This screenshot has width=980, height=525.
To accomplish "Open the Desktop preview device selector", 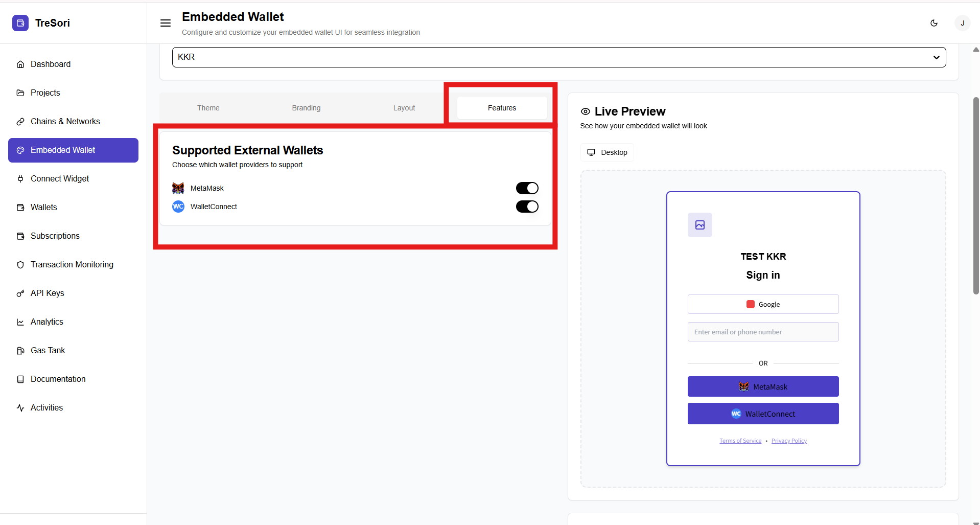I will coord(607,152).
